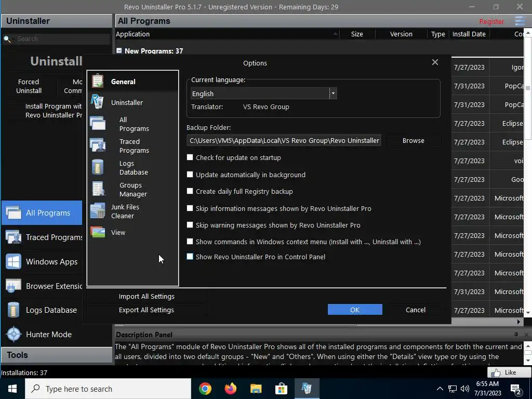Open the Traced Programs options label
Screen dimensions: 532x399
click(x=134, y=146)
